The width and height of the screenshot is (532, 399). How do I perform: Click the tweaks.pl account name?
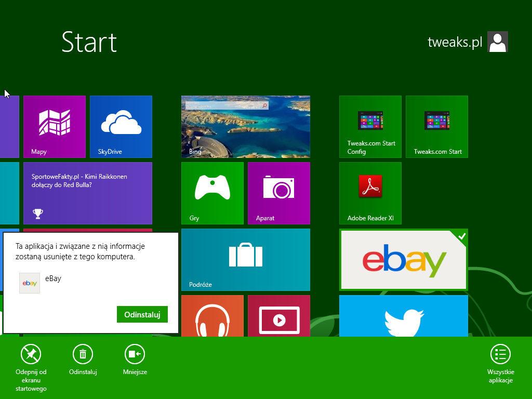click(455, 42)
